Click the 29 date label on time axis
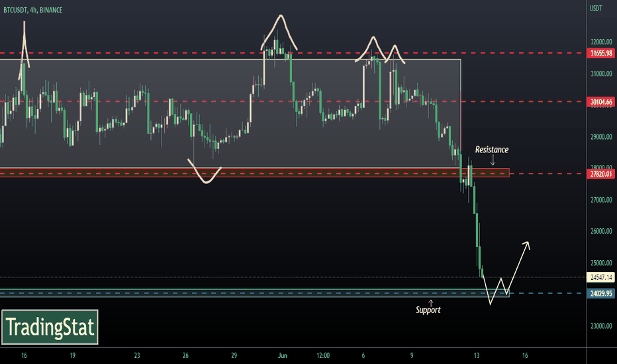This screenshot has height=364, width=617. [234, 356]
